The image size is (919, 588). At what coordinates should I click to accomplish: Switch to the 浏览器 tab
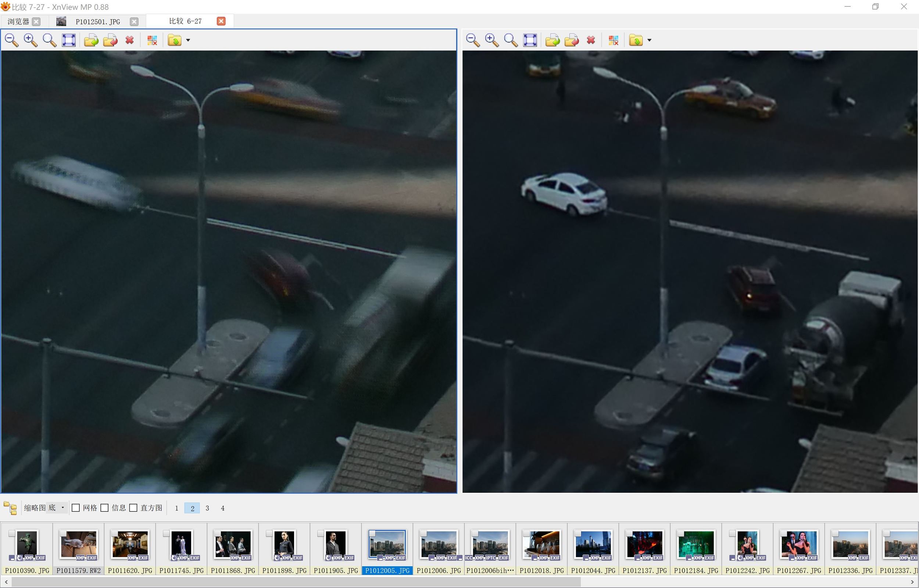pyautogui.click(x=18, y=21)
